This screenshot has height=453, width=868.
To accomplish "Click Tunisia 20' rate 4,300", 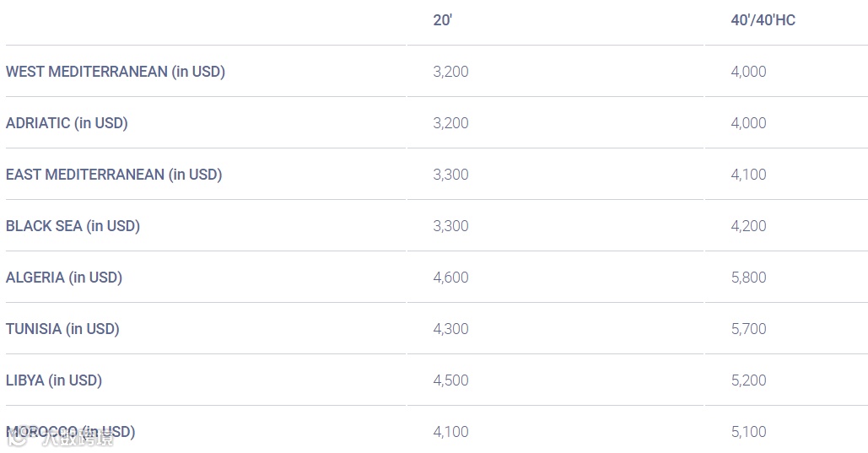I will (x=450, y=329).
